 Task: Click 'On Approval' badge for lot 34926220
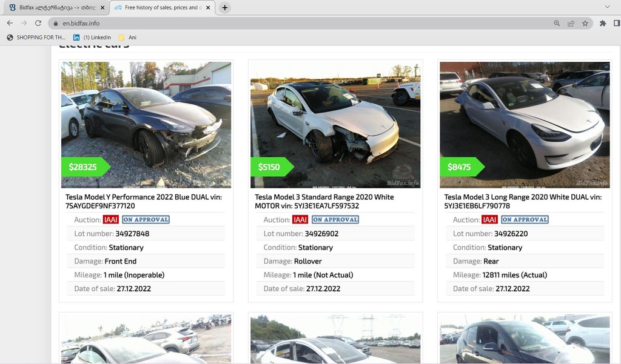pos(525,220)
